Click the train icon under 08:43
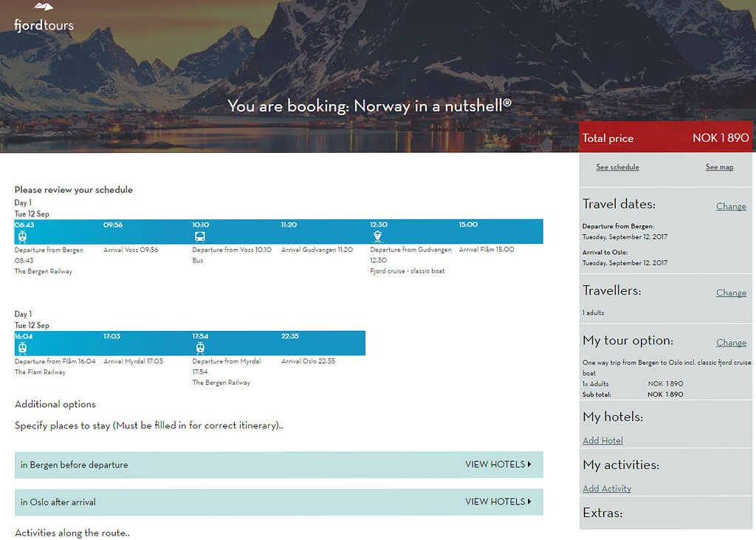This screenshot has width=756, height=540. (x=22, y=236)
